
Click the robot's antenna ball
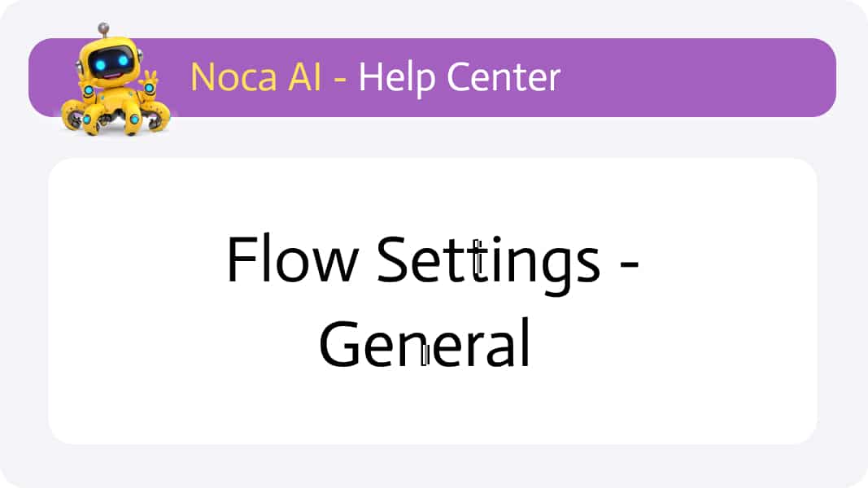point(103,28)
